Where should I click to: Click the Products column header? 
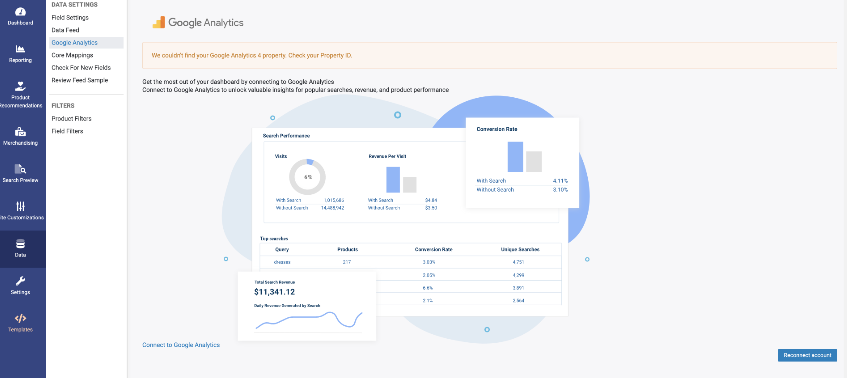click(x=347, y=249)
